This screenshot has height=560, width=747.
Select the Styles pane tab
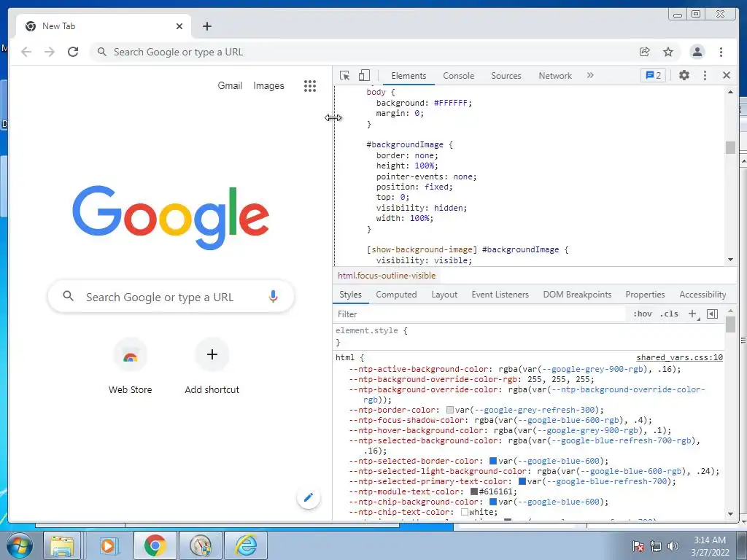coord(351,295)
